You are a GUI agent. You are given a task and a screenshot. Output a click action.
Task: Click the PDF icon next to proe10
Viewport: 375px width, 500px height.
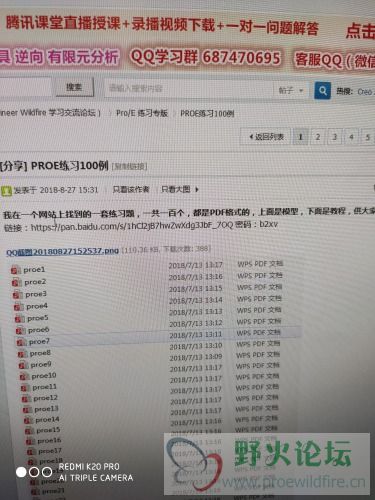click(x=24, y=377)
